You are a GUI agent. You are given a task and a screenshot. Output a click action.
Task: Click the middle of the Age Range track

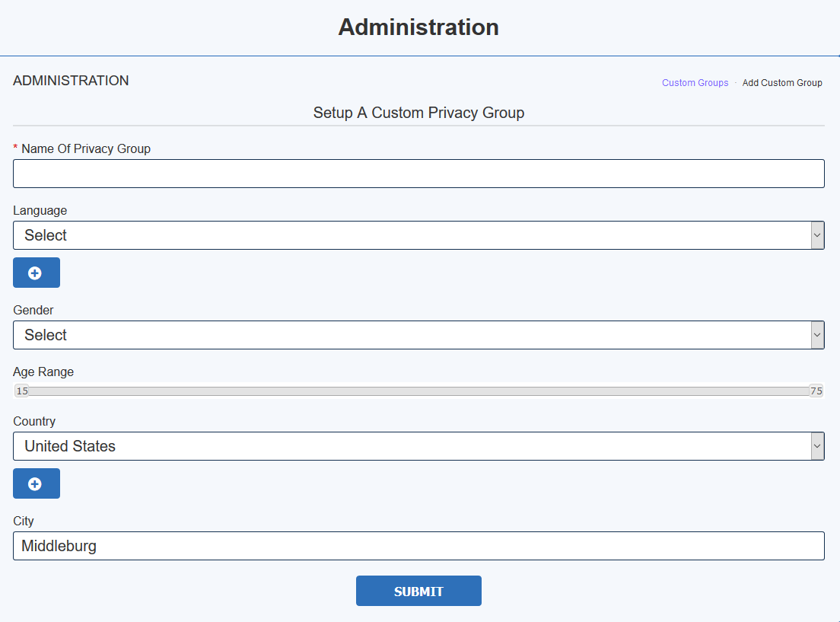pos(418,391)
